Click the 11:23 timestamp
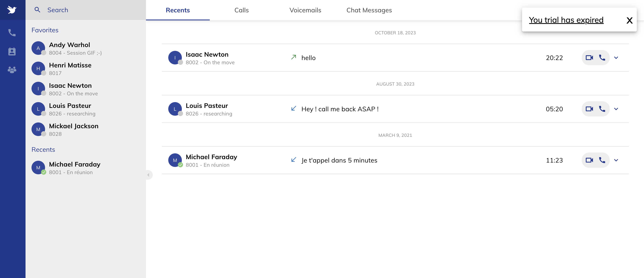Viewport: 644px width, 278px height. [554, 160]
